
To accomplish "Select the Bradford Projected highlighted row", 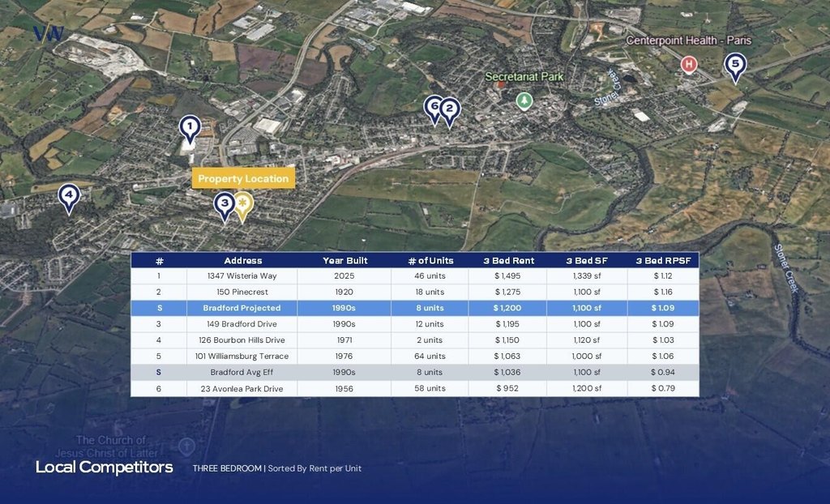I will point(414,308).
